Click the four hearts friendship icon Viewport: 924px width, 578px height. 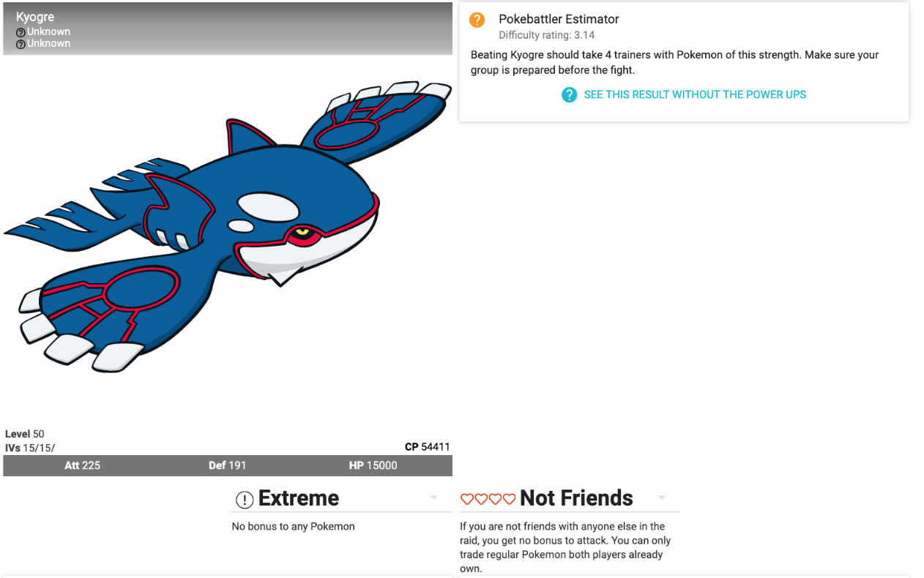click(x=488, y=499)
